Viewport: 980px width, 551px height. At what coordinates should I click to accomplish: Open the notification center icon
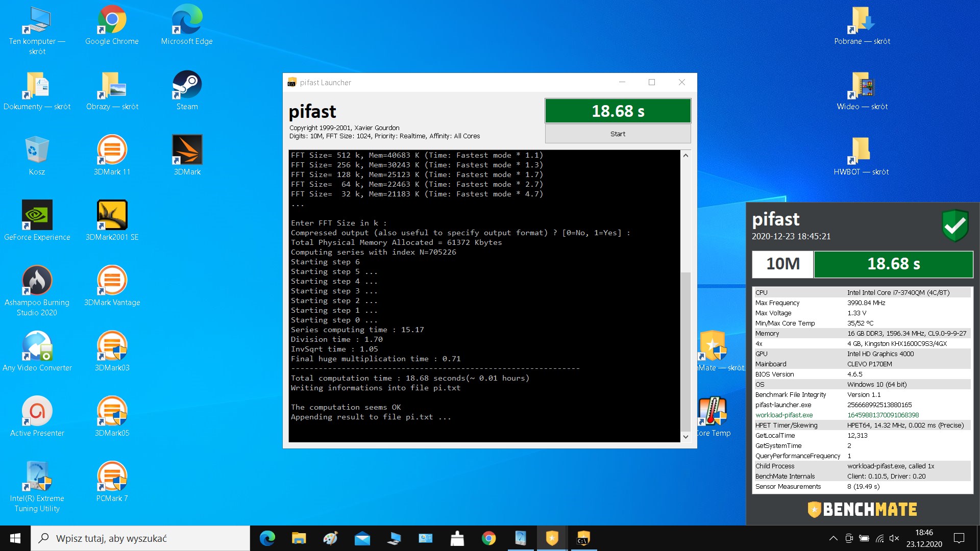pos(959,538)
